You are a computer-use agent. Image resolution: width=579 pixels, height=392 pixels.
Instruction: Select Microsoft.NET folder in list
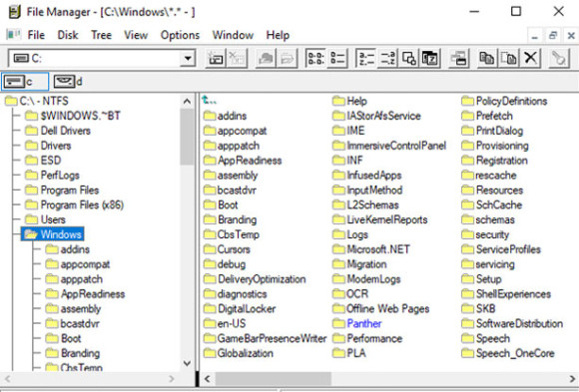(x=371, y=249)
